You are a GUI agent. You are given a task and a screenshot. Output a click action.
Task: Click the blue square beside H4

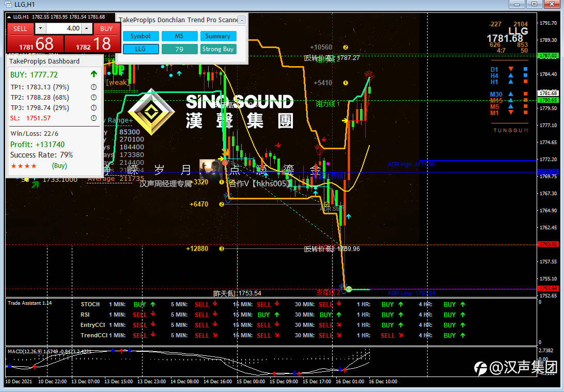pos(525,75)
